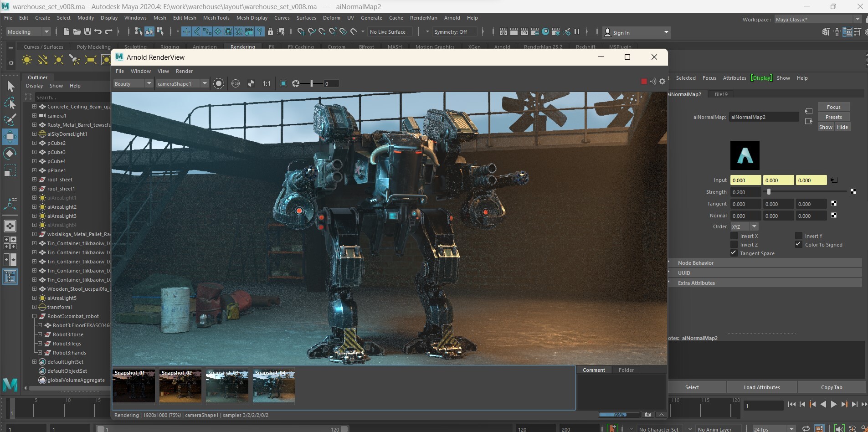Screen dimensions: 868x432
Task: Enable the Invert X checkbox
Action: click(x=734, y=236)
